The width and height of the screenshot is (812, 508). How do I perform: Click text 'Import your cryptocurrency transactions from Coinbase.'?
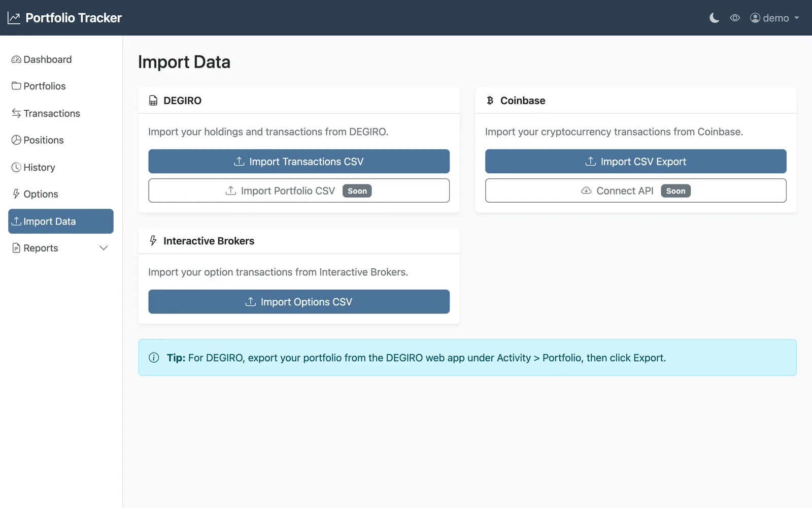point(614,132)
